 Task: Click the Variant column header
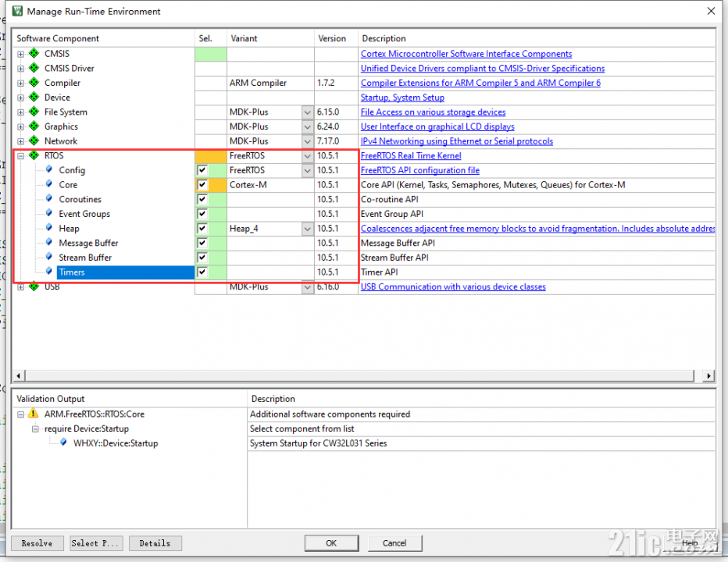[271, 38]
